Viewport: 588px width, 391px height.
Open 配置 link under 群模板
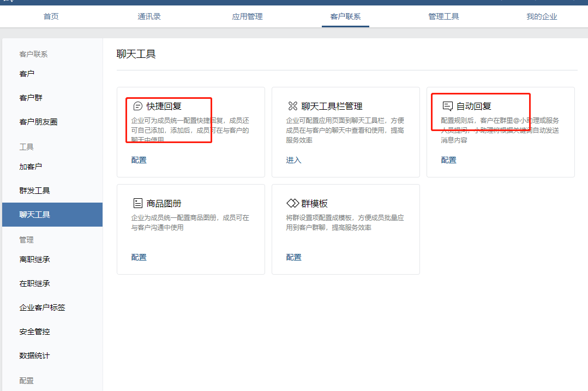click(294, 257)
